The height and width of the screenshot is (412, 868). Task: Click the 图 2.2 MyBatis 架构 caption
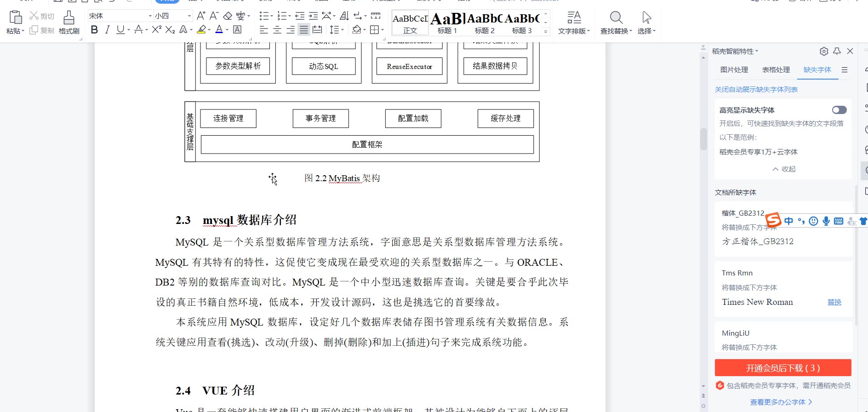pos(342,178)
